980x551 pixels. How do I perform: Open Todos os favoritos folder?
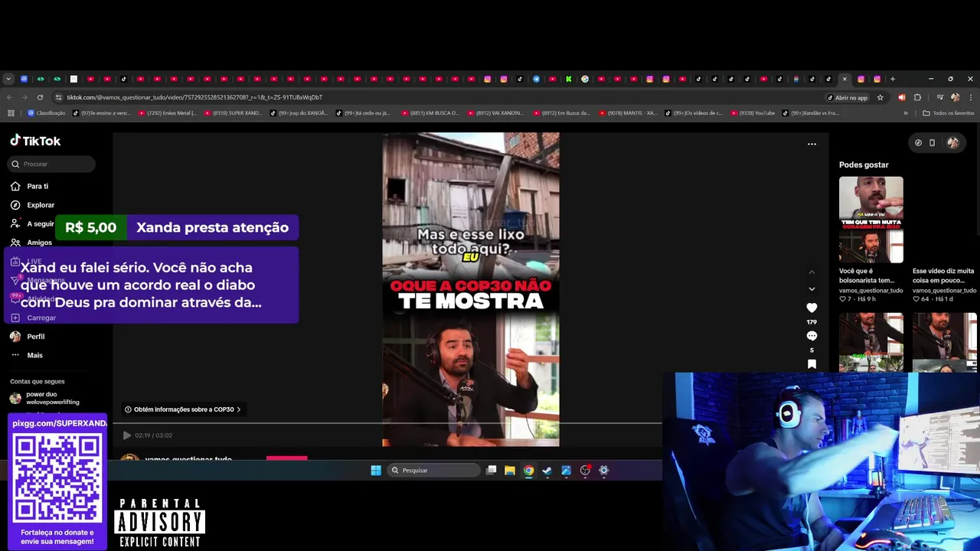(949, 113)
